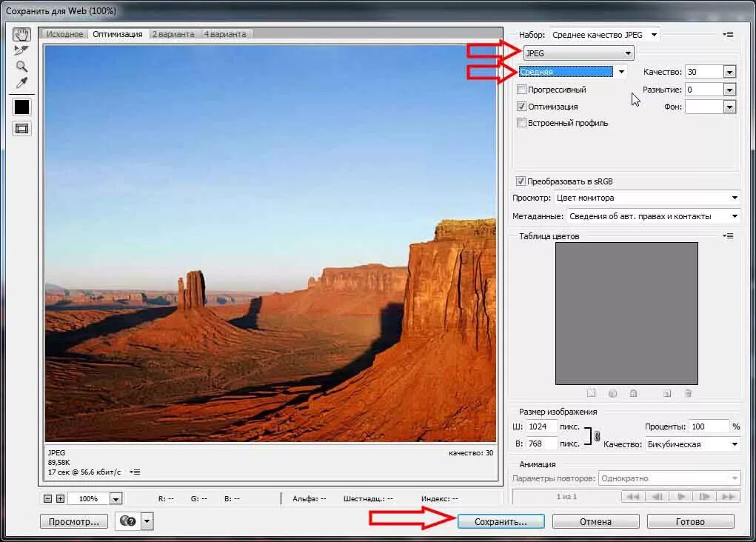Click the zoom in plus icon

[x=60, y=498]
